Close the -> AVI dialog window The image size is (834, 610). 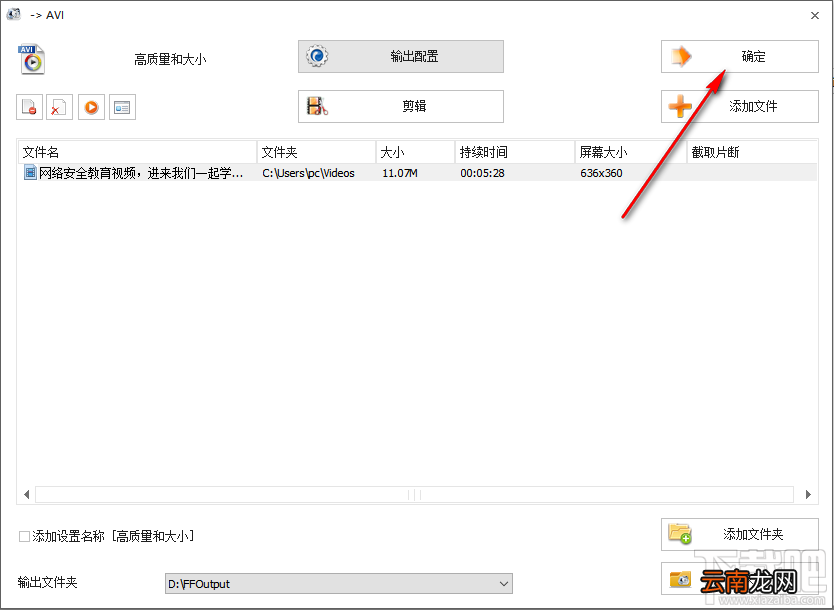point(815,15)
